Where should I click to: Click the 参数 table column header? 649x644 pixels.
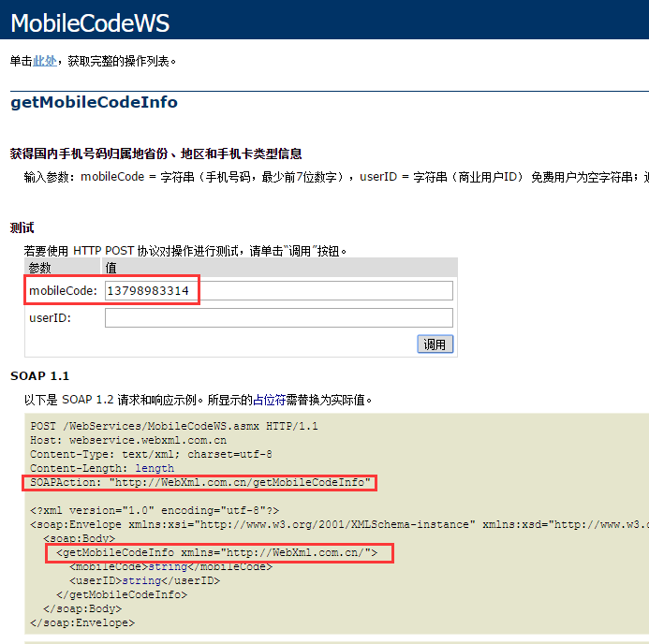tap(40, 268)
